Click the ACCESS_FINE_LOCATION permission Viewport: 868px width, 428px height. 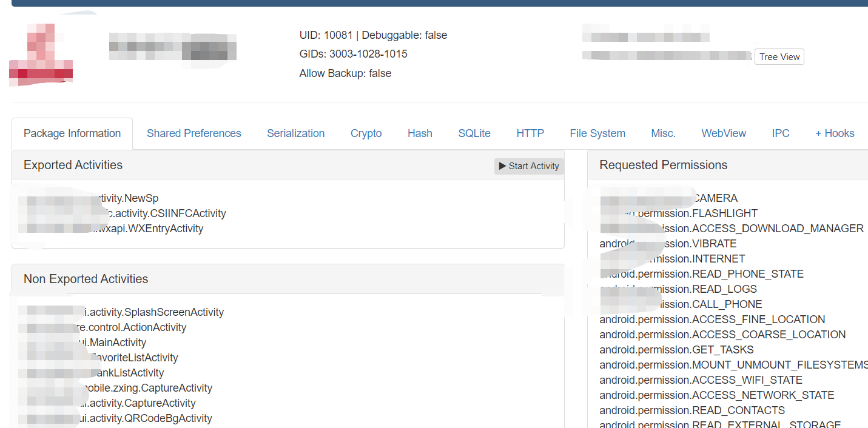pyautogui.click(x=712, y=319)
